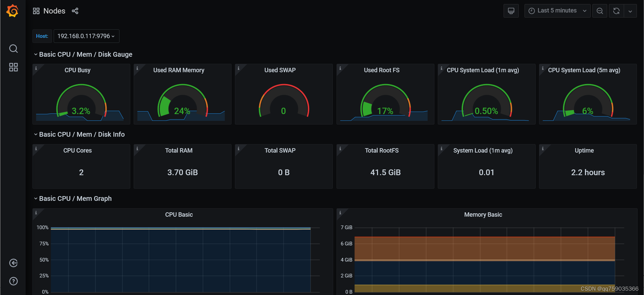This screenshot has height=295, width=644.
Task: Open the Memory Basic panel title
Action: click(x=483, y=215)
